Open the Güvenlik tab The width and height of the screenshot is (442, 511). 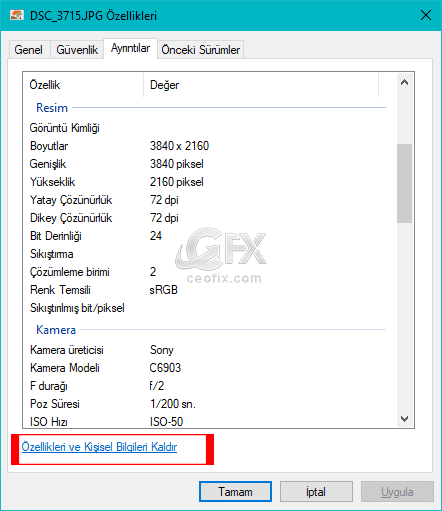[x=77, y=50]
